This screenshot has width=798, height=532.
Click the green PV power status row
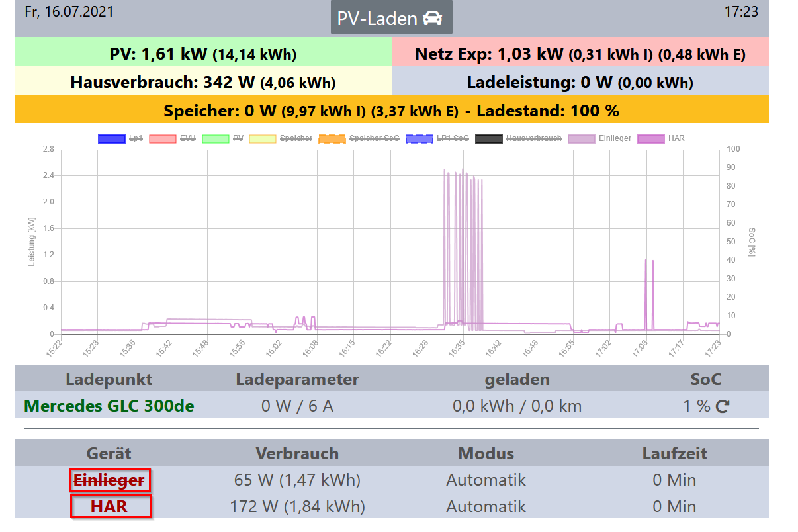coord(202,54)
